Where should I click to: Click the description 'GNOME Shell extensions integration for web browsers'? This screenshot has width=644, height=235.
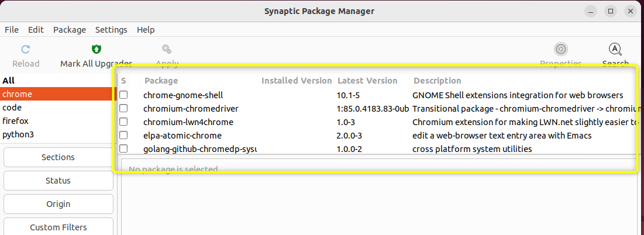(x=518, y=95)
